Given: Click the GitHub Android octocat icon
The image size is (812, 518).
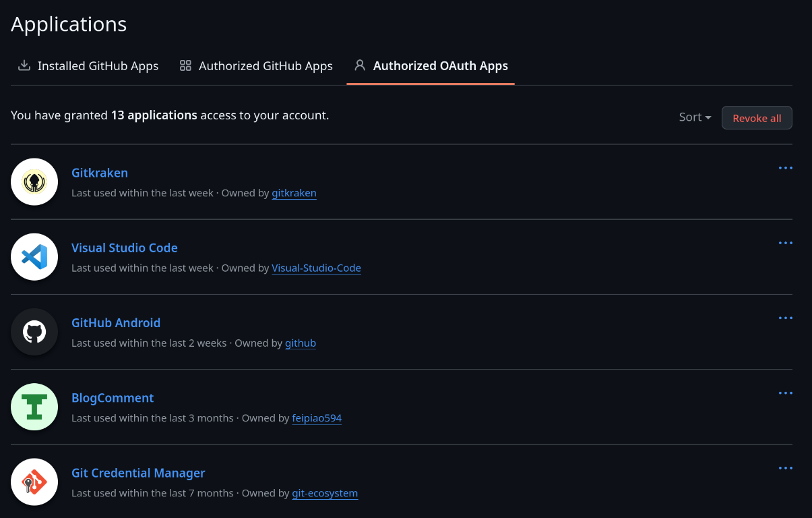Looking at the screenshot, I should [34, 332].
